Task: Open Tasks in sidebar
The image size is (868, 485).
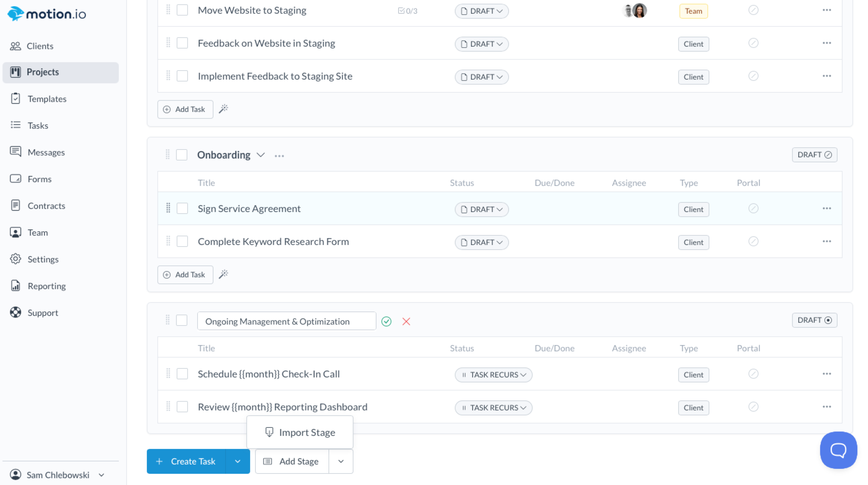Action: pos(61,125)
